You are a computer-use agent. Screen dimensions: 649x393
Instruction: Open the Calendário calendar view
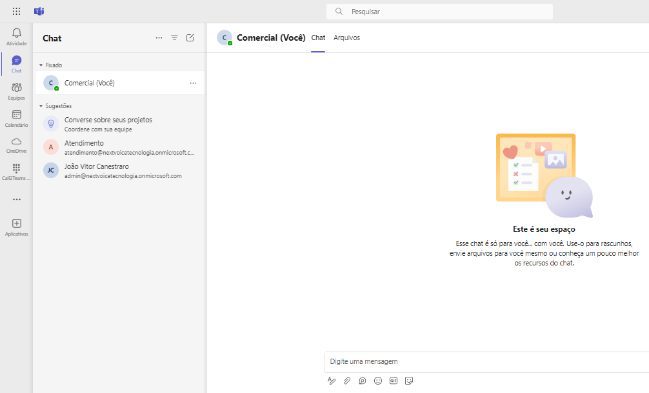17,118
